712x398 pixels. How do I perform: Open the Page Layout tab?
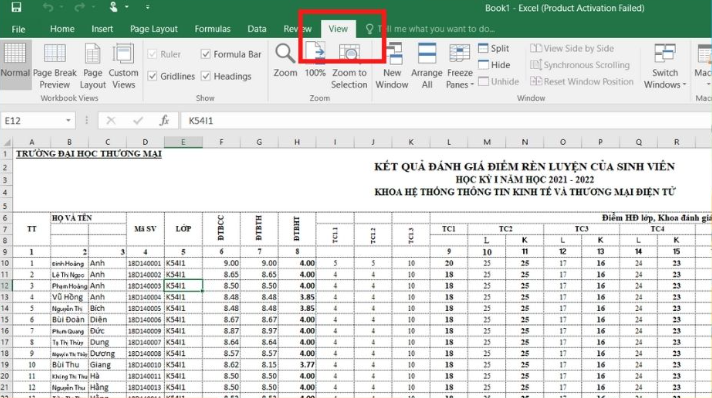tap(154, 29)
